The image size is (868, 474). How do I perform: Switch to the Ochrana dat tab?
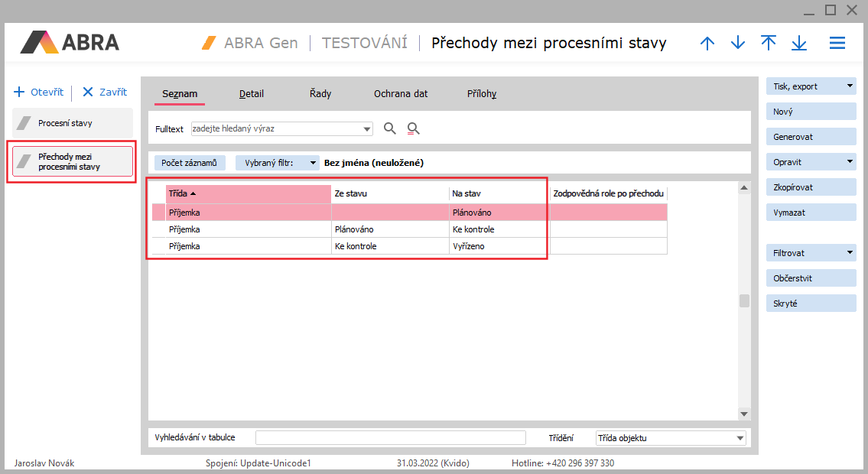(401, 94)
